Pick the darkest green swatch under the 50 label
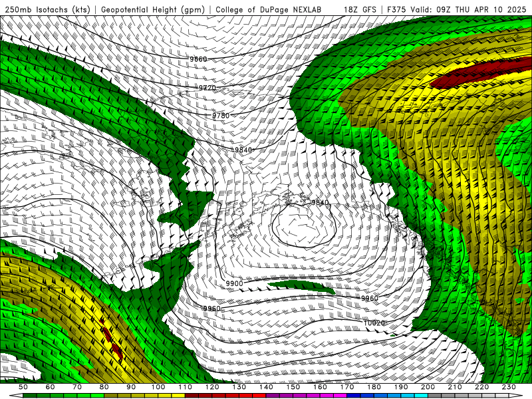 (x=30, y=396)
